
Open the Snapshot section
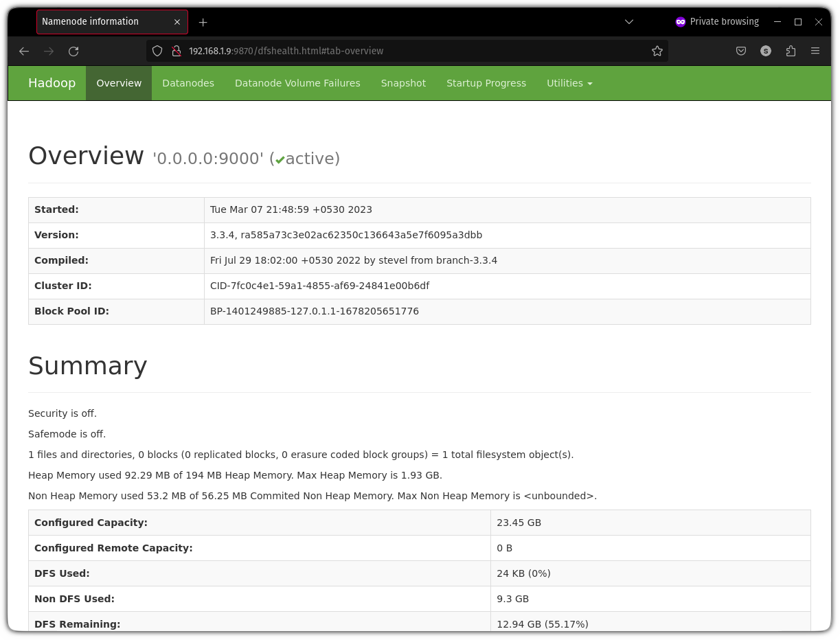tap(403, 83)
